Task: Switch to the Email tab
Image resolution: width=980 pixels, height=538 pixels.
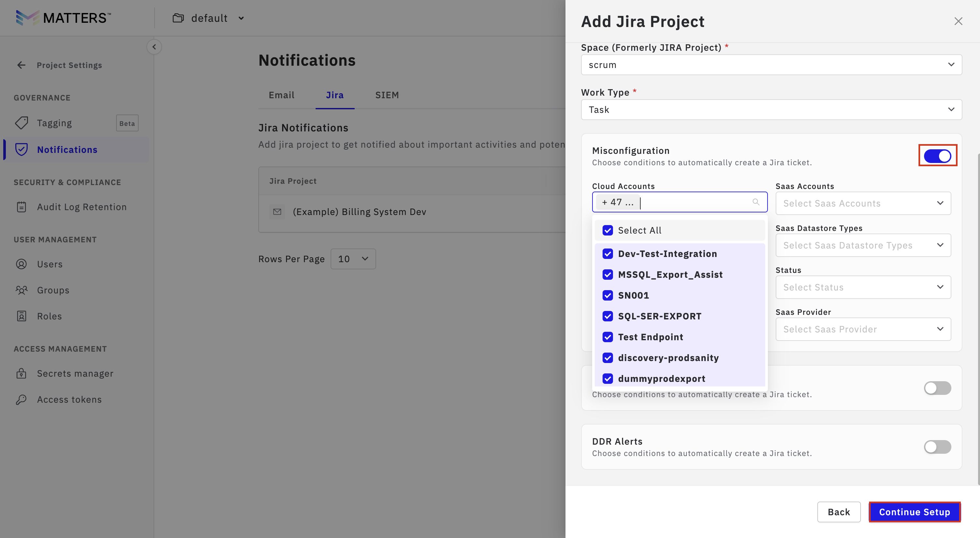Action: point(281,95)
